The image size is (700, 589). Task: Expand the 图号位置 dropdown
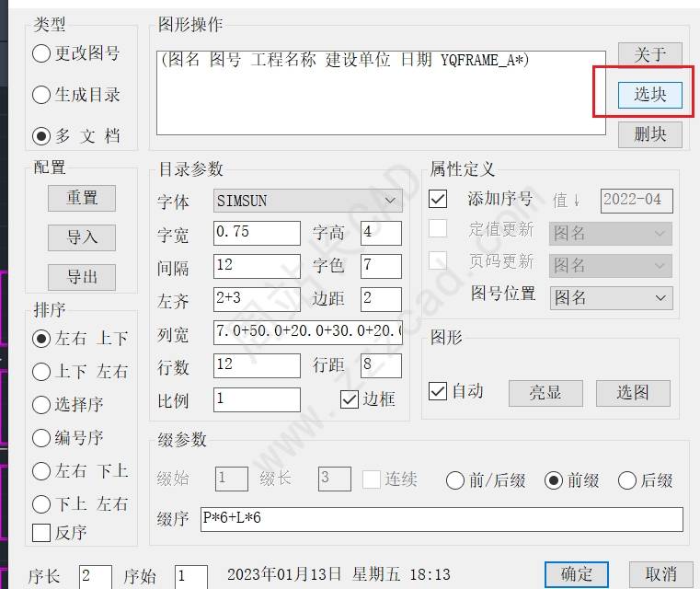click(611, 298)
